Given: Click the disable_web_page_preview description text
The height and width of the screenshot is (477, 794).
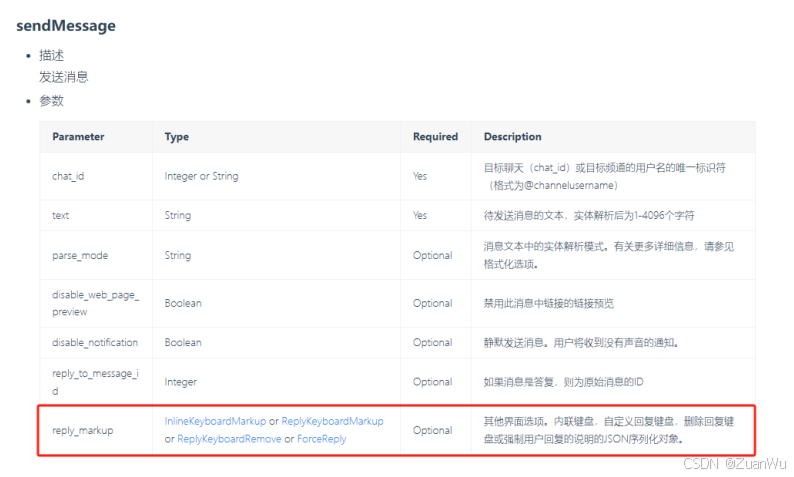Looking at the screenshot, I should pos(549,303).
